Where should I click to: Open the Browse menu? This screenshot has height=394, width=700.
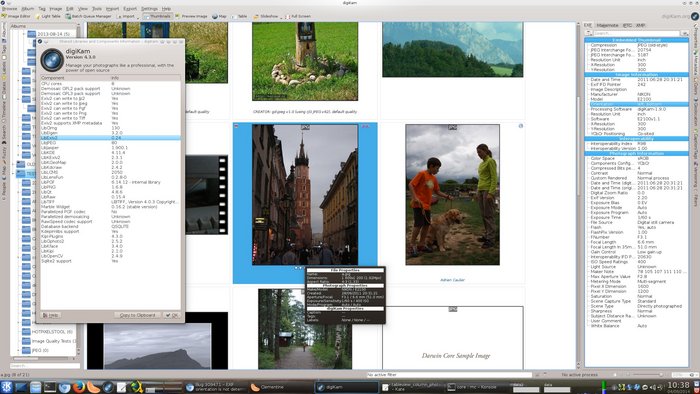tap(9, 8)
